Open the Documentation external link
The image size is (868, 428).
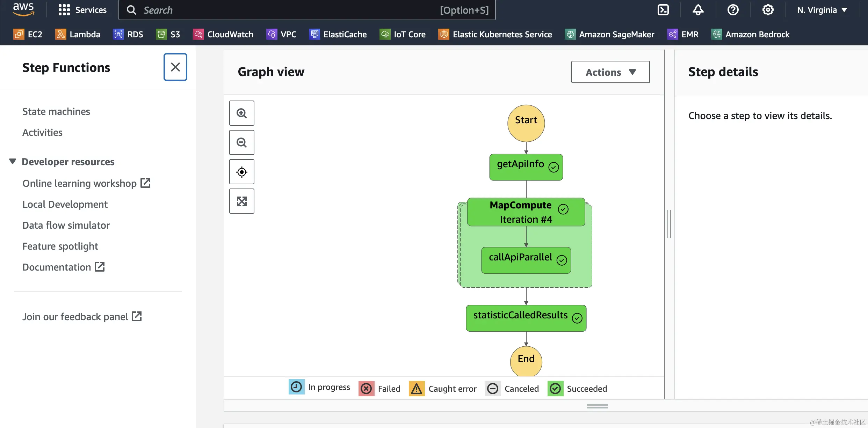coord(64,267)
